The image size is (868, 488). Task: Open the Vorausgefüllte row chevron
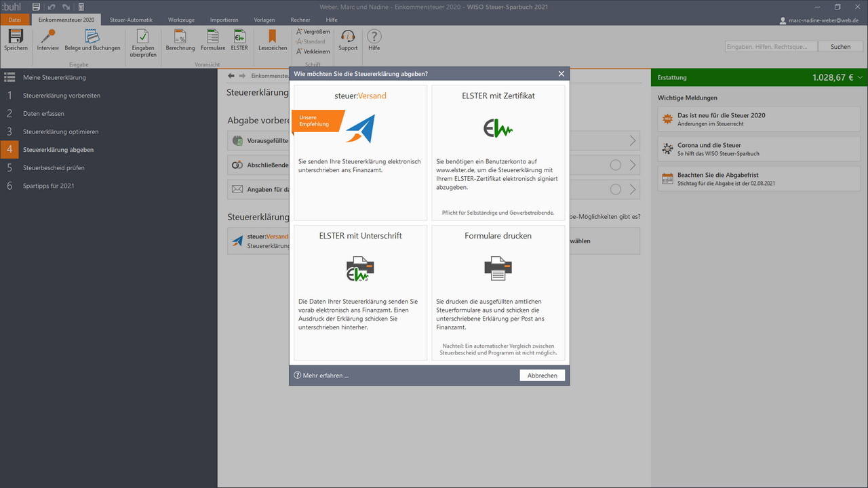633,141
